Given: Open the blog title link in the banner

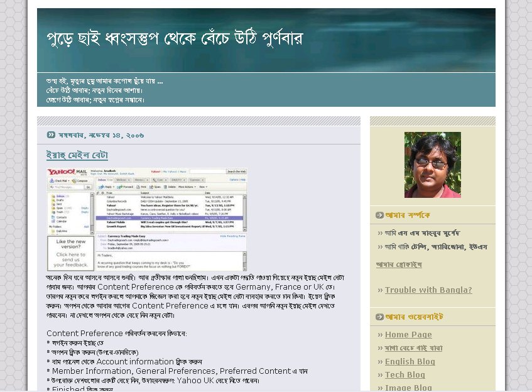Looking at the screenshot, I should (175, 40).
